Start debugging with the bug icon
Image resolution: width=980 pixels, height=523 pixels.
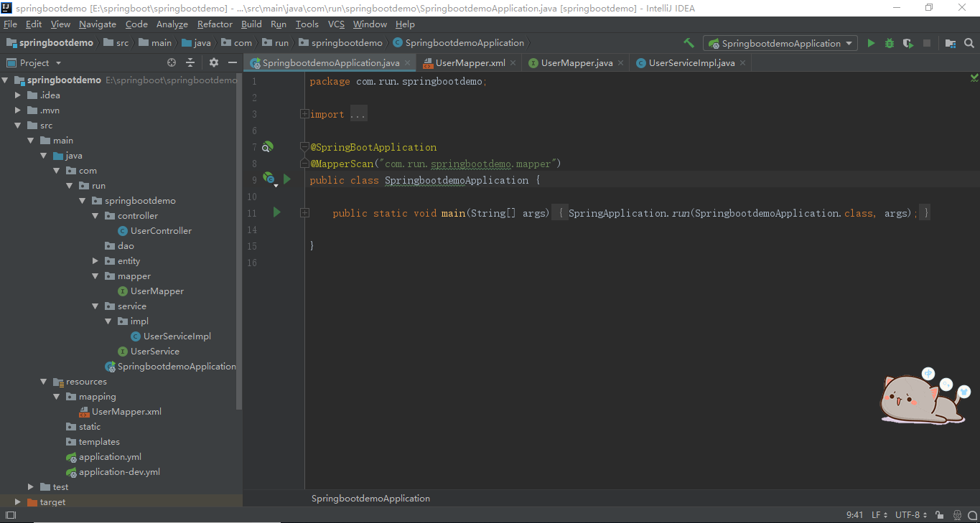(890, 43)
